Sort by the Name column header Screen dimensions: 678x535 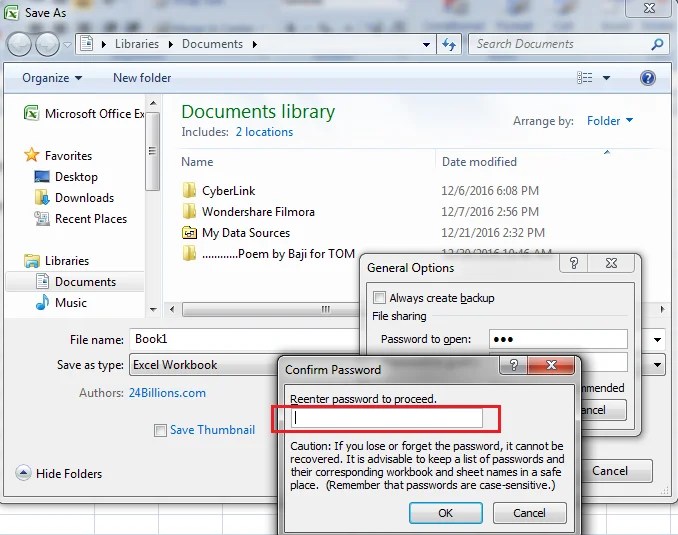[197, 162]
